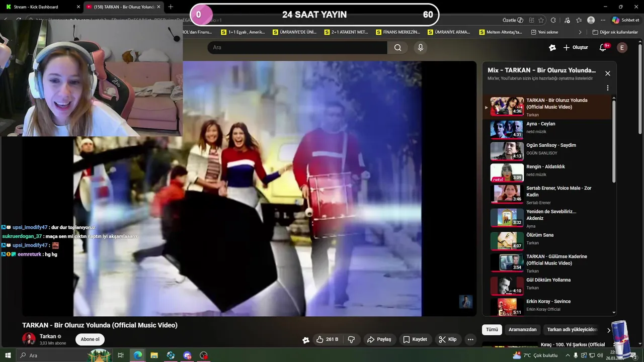The width and height of the screenshot is (644, 362).
Task: Open the browser settings ellipsis menu
Action: [603, 20]
